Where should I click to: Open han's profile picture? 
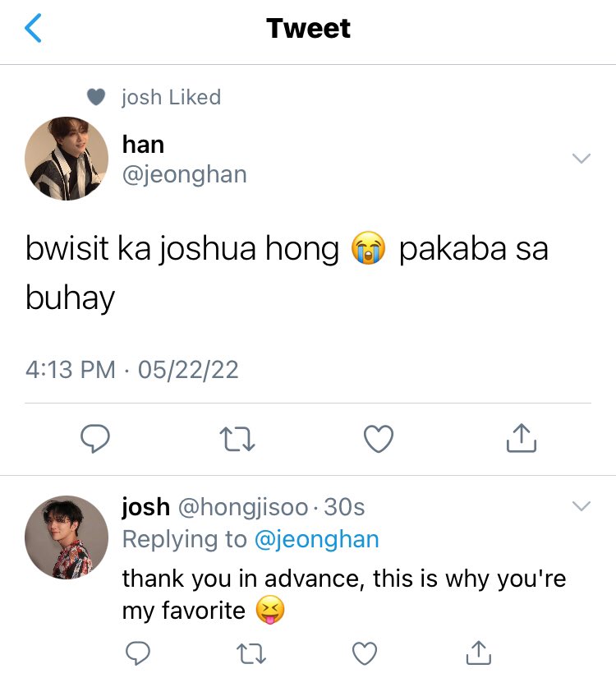pyautogui.click(x=67, y=159)
